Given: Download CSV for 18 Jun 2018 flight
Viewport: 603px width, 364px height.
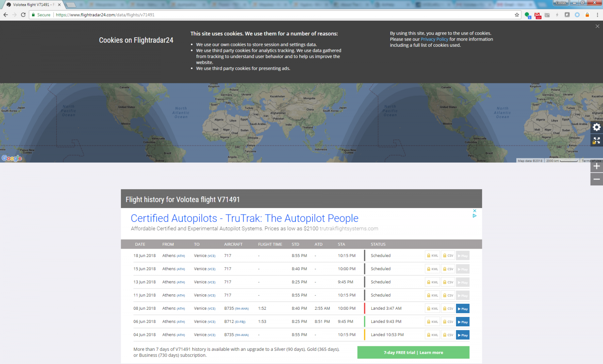Looking at the screenshot, I should click(x=448, y=255).
